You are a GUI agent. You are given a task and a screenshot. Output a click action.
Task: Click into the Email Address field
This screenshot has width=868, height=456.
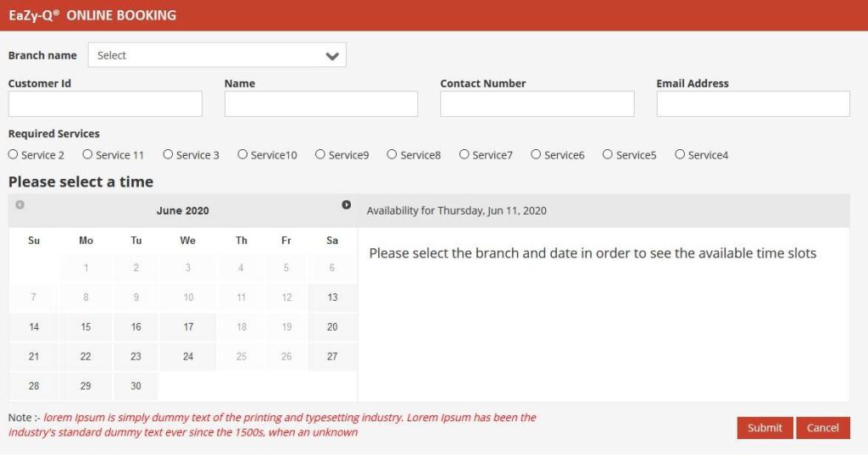pyautogui.click(x=753, y=104)
